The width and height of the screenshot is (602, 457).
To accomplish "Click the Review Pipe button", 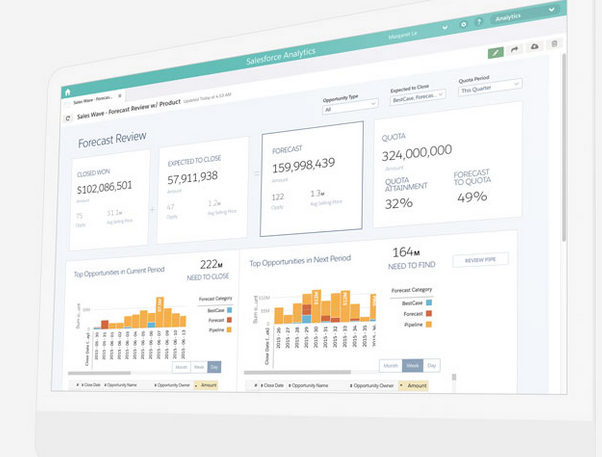I will 479,261.
